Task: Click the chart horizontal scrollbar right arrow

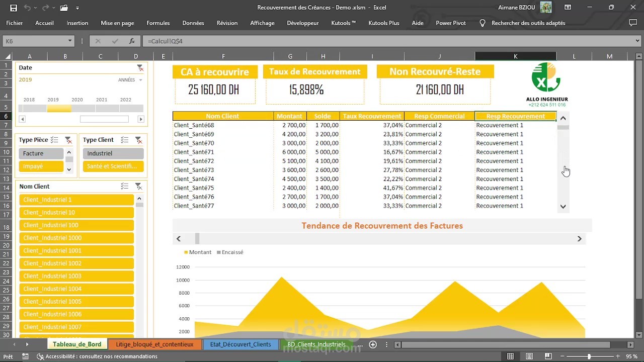Action: (x=579, y=238)
